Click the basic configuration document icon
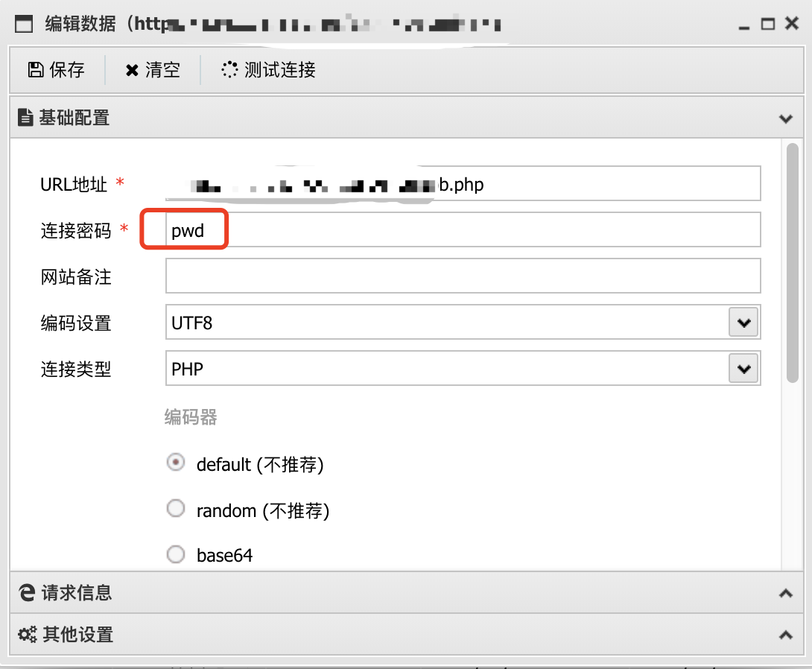The image size is (812, 669). 26,118
